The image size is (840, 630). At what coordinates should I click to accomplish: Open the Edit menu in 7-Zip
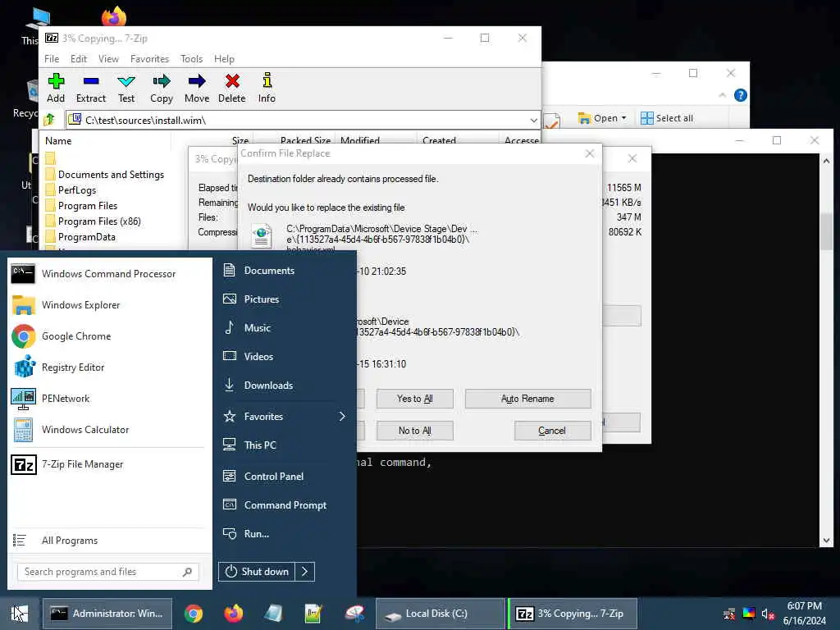pos(79,59)
